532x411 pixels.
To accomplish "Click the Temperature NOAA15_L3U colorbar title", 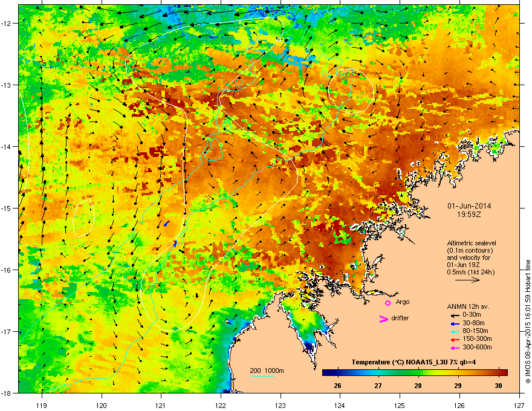I will [x=414, y=362].
